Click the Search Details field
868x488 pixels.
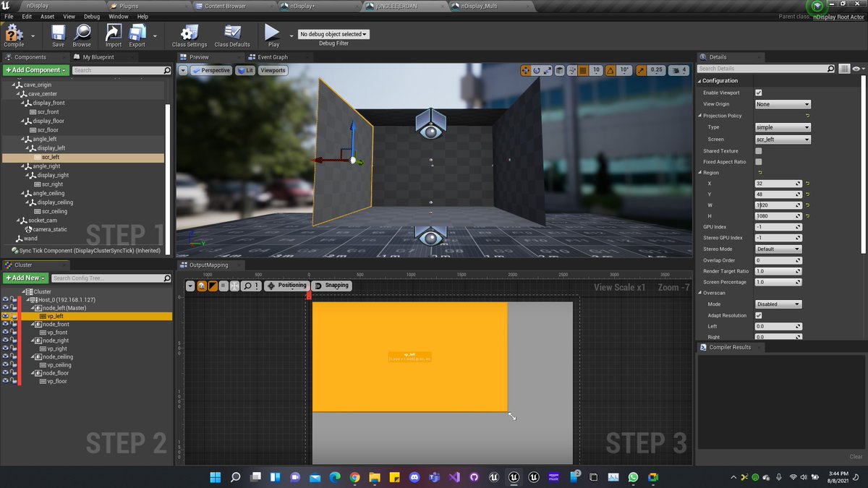click(766, 69)
